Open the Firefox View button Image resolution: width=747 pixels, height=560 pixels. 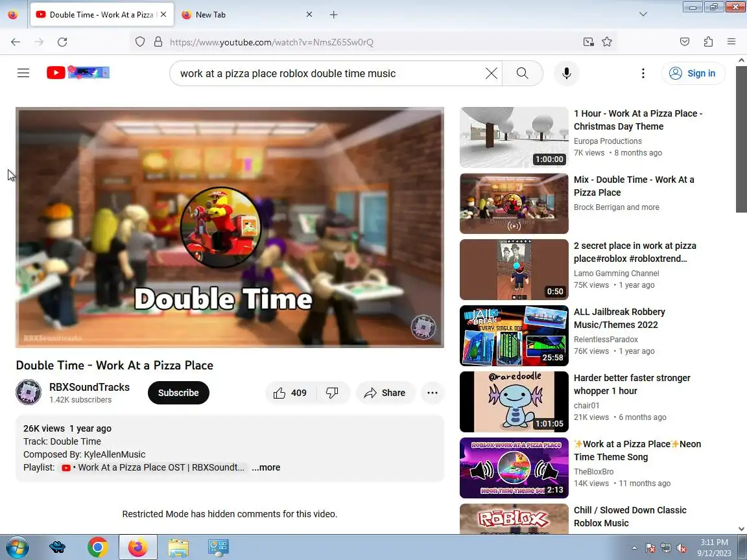pyautogui.click(x=13, y=15)
